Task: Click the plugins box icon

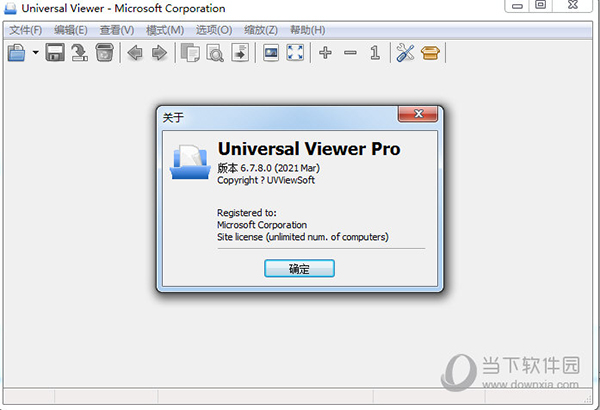Action: (x=430, y=52)
